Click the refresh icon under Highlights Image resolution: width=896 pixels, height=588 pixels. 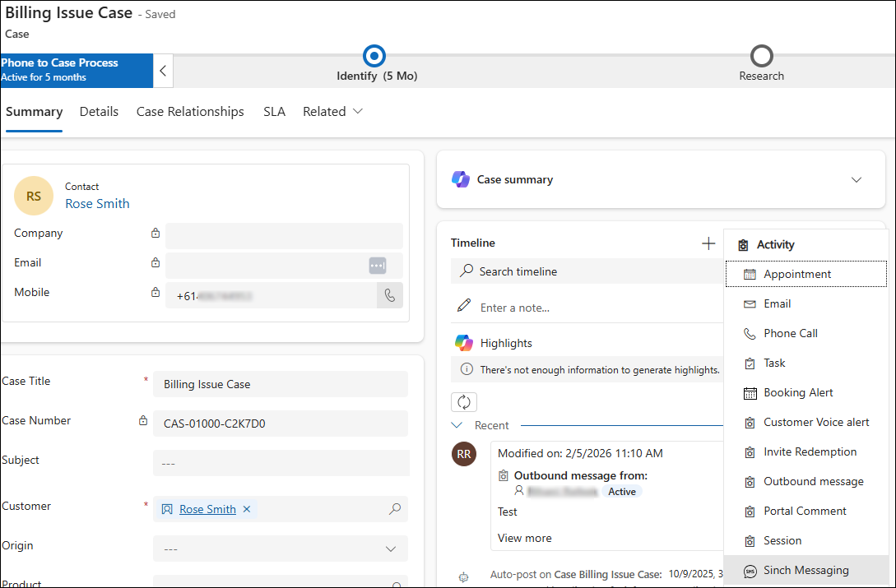(x=464, y=402)
